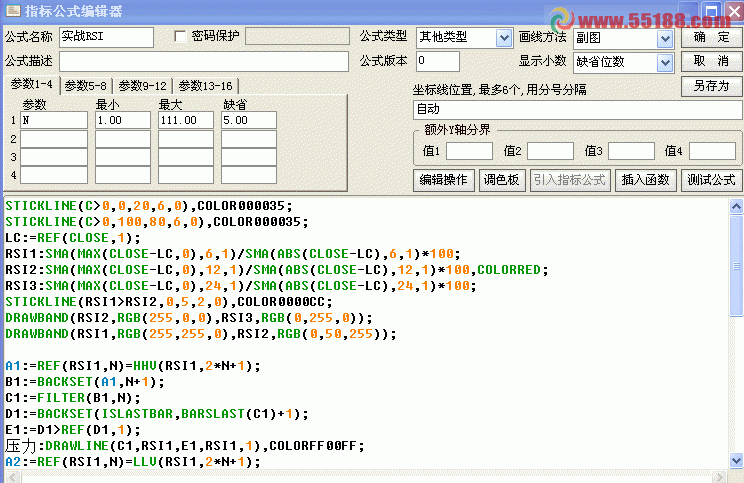744x483 pixels.
Task: Click the DRAWBAND(RSI1 code line
Action: pos(201,334)
